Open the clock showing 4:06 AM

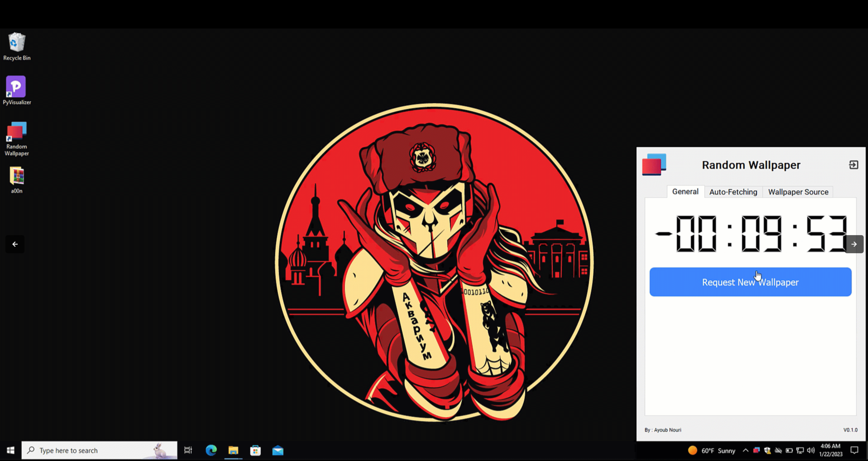point(831,450)
